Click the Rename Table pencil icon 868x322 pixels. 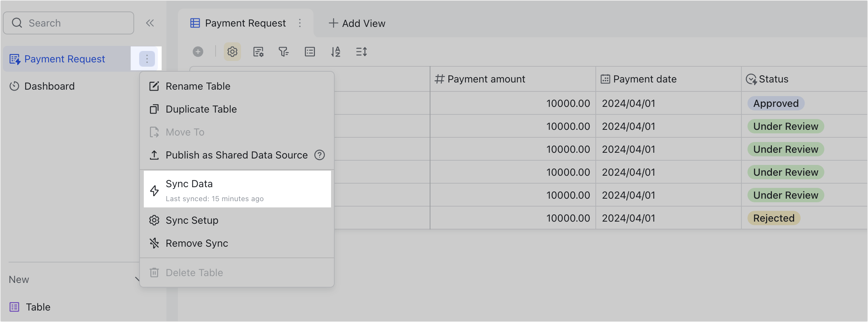coord(154,86)
